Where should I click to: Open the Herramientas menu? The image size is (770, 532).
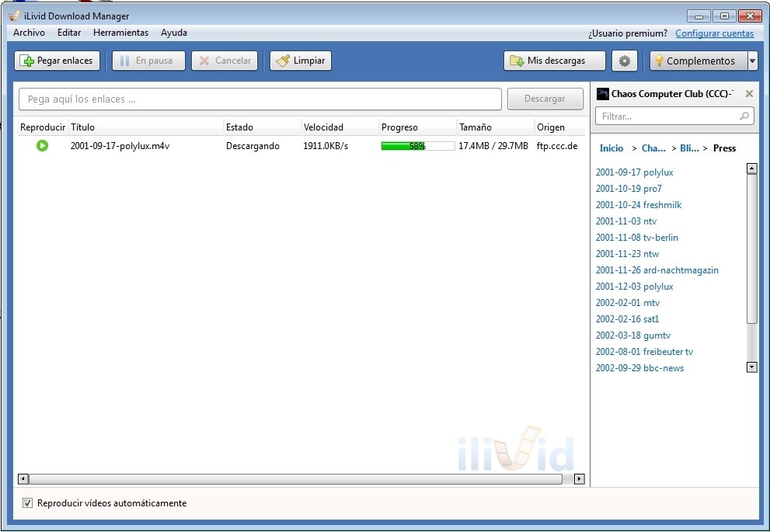(x=120, y=33)
